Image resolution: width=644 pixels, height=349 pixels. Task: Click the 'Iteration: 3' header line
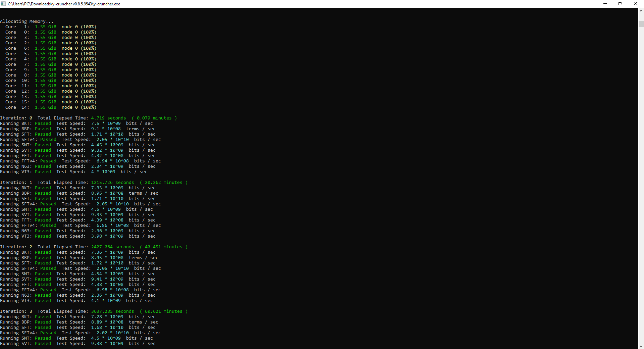coord(94,311)
